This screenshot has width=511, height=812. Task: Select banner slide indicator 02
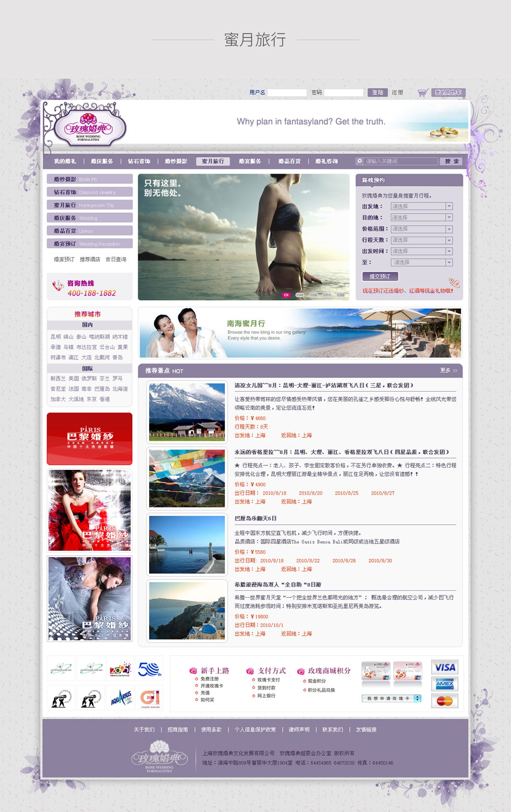[x=300, y=295]
